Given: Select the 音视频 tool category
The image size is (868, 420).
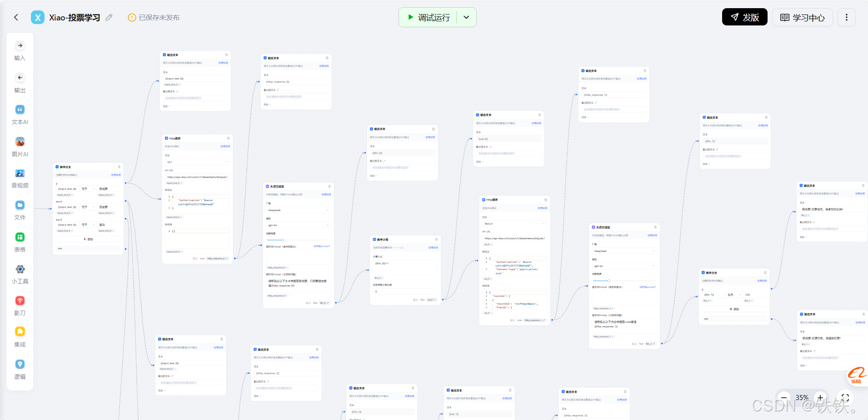Looking at the screenshot, I should click(20, 179).
